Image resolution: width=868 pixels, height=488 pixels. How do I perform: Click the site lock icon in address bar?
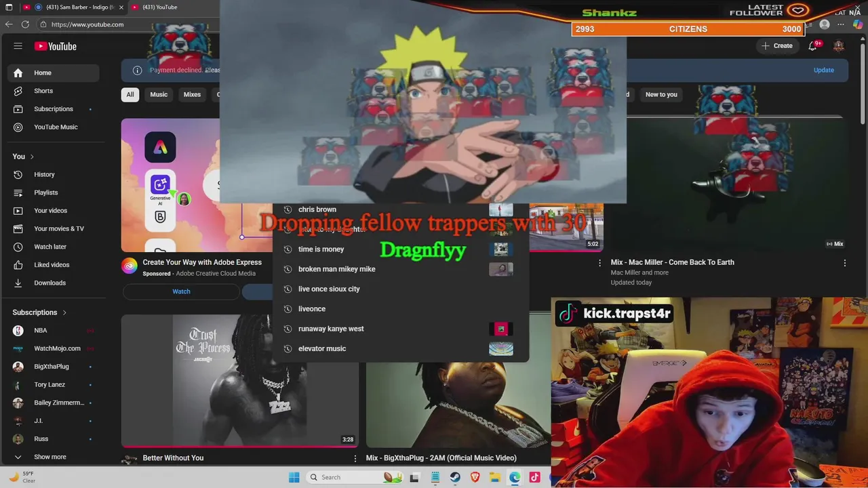pyautogui.click(x=43, y=24)
